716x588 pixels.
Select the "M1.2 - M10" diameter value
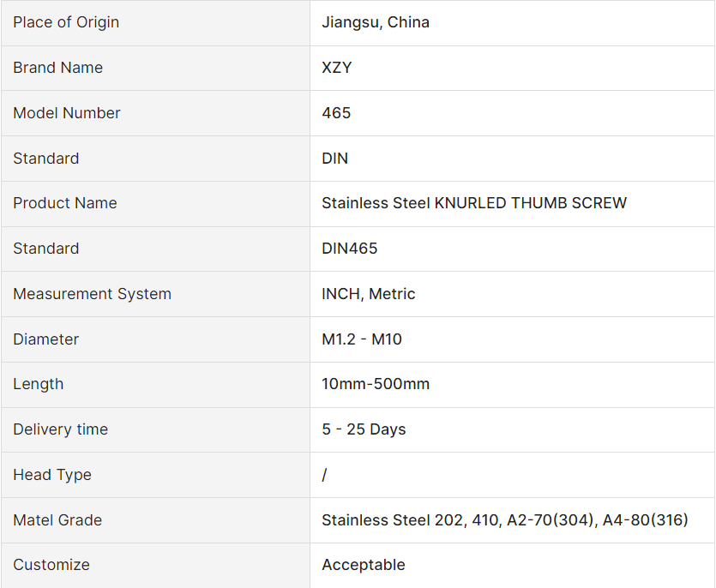362,339
